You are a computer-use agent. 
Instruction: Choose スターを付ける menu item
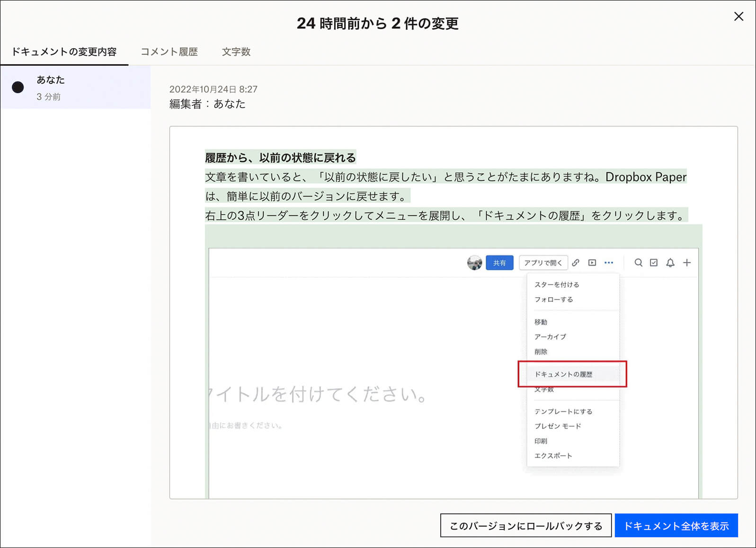[x=557, y=284]
